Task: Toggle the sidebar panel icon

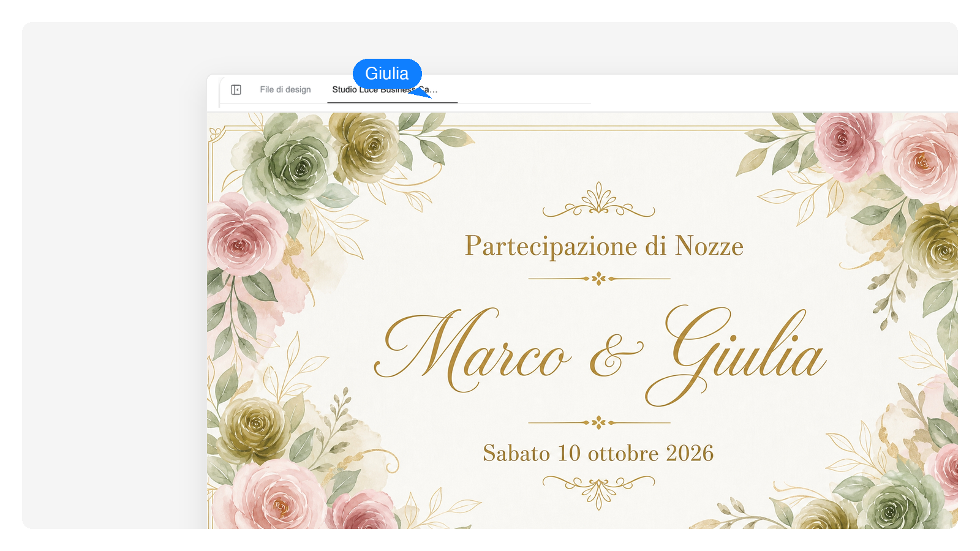Action: tap(236, 90)
